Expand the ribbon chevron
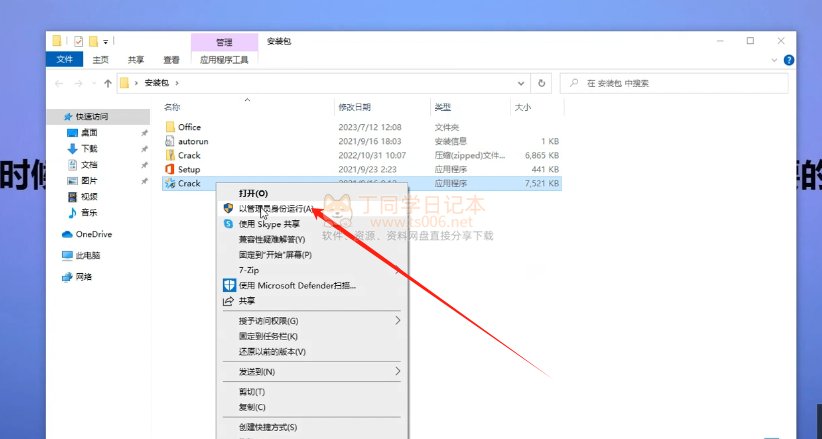This screenshot has height=439, width=822. coord(774,60)
